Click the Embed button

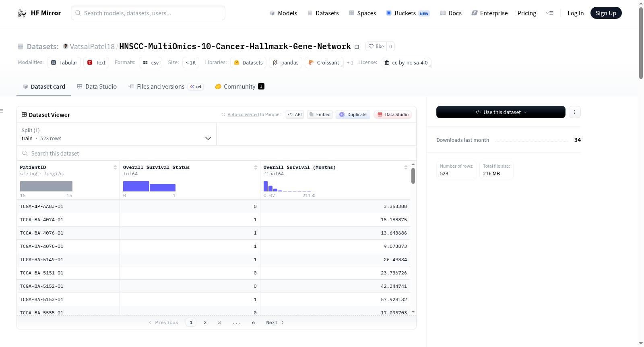coord(320,114)
